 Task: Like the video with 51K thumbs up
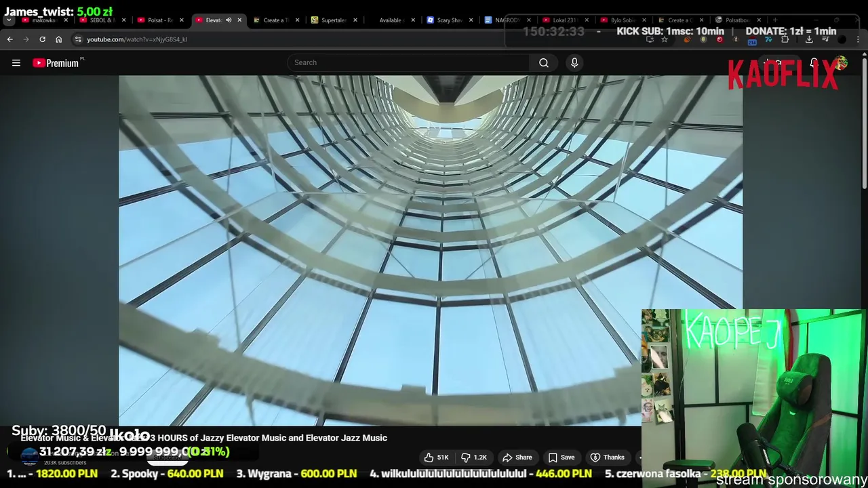[436, 457]
